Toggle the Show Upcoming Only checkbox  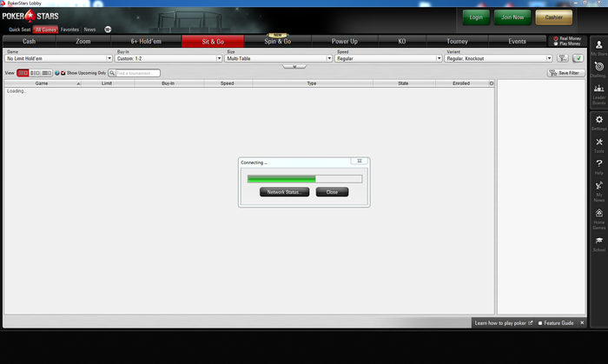(63, 73)
